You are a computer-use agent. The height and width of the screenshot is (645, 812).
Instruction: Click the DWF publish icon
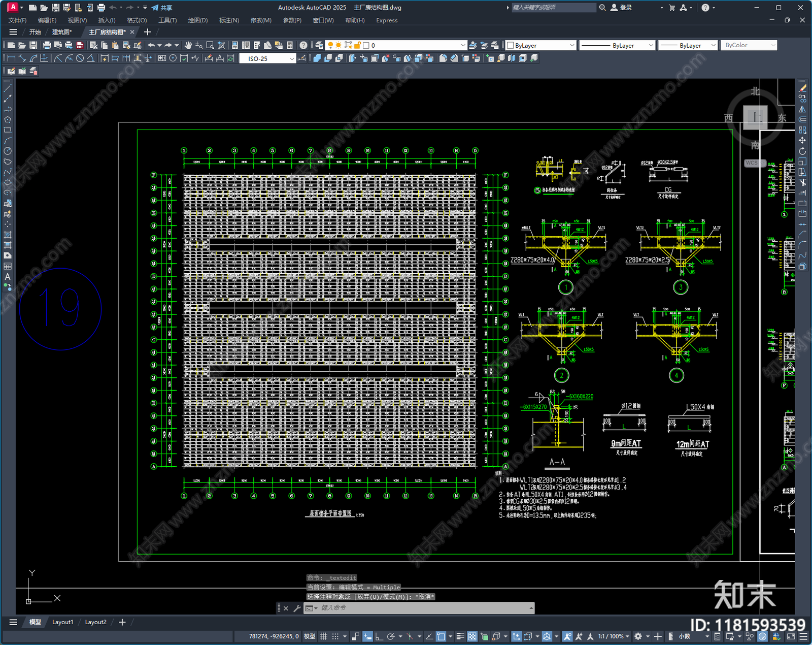coord(80,45)
